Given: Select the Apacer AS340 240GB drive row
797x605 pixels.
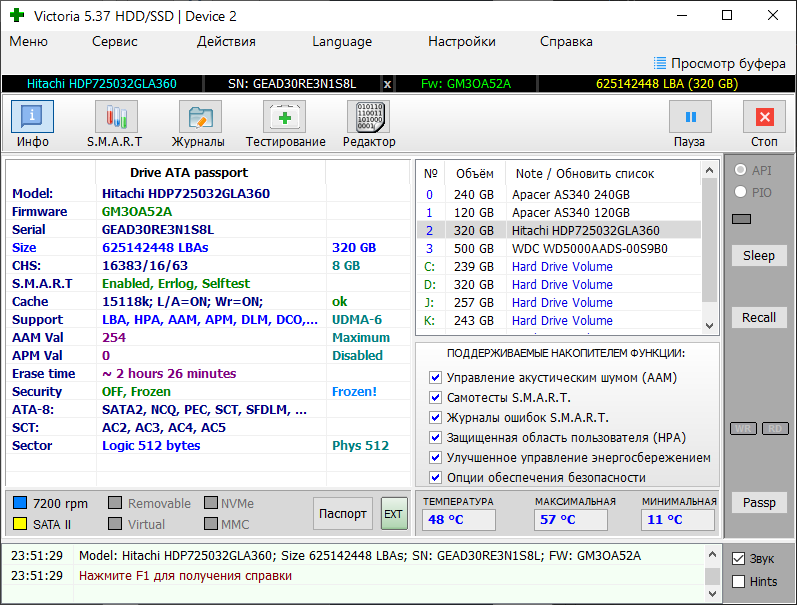Looking at the screenshot, I should (559, 195).
